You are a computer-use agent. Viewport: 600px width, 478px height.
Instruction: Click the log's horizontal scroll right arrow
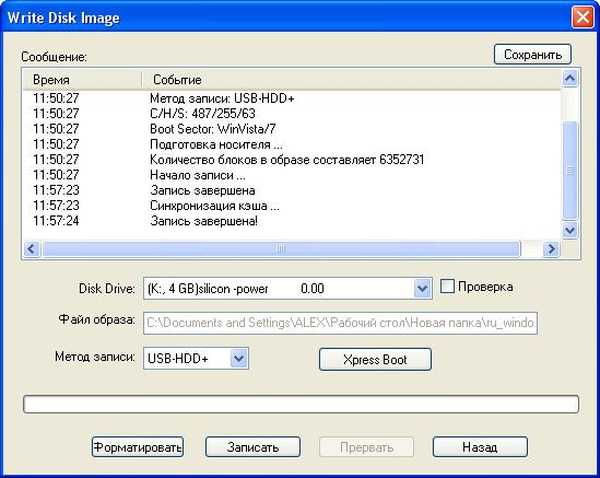551,247
